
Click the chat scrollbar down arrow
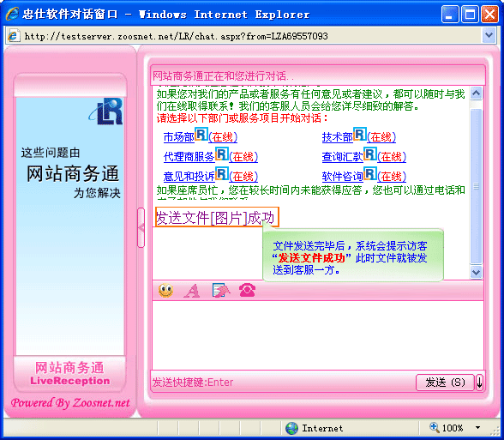pyautogui.click(x=476, y=273)
